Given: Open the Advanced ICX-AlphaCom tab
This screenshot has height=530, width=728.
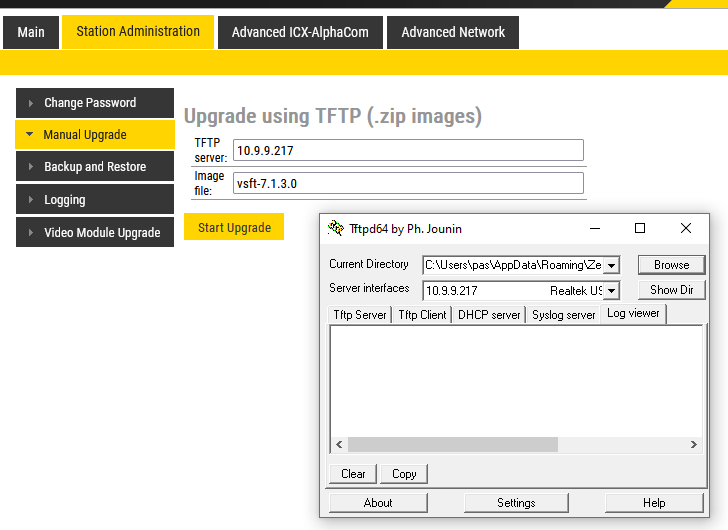Looking at the screenshot, I should click(300, 32).
